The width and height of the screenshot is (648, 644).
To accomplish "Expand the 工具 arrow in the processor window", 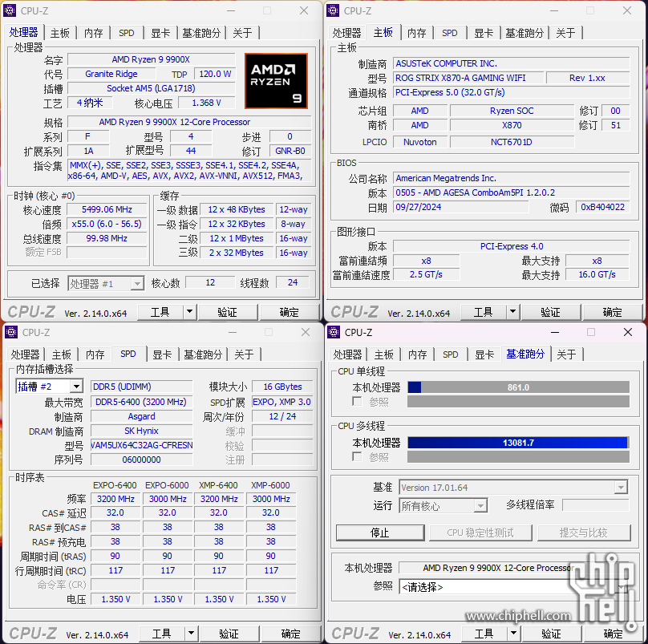I will click(x=190, y=312).
